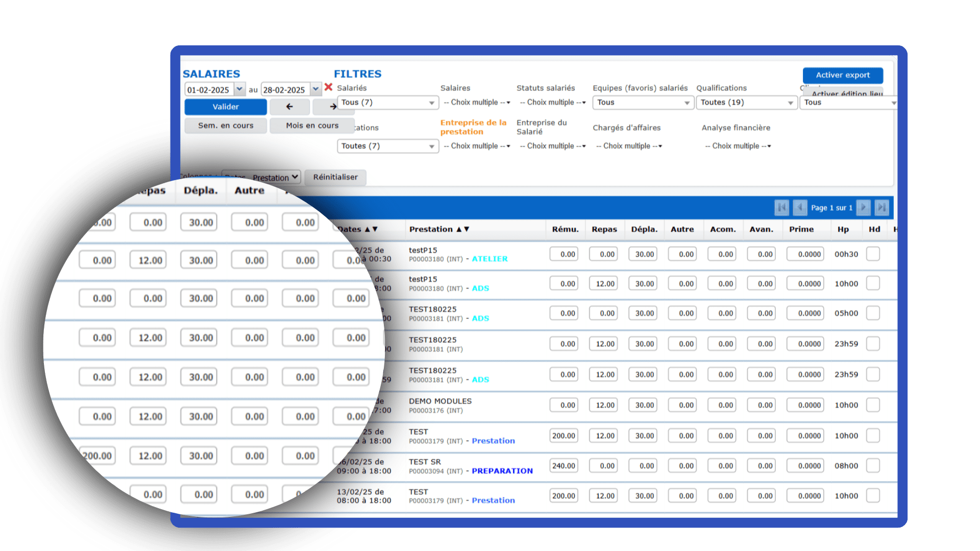Click the Activer export button
The image size is (980, 551).
tap(843, 75)
